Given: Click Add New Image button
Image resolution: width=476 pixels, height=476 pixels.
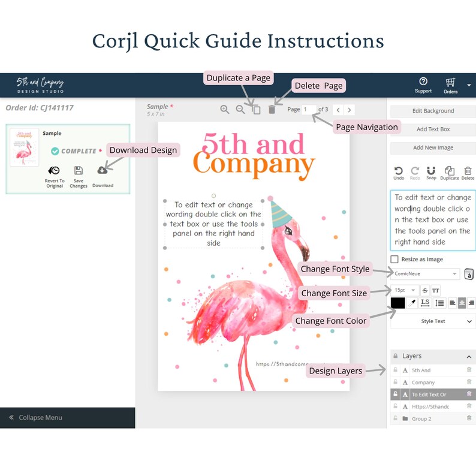Looking at the screenshot, I should [x=433, y=148].
